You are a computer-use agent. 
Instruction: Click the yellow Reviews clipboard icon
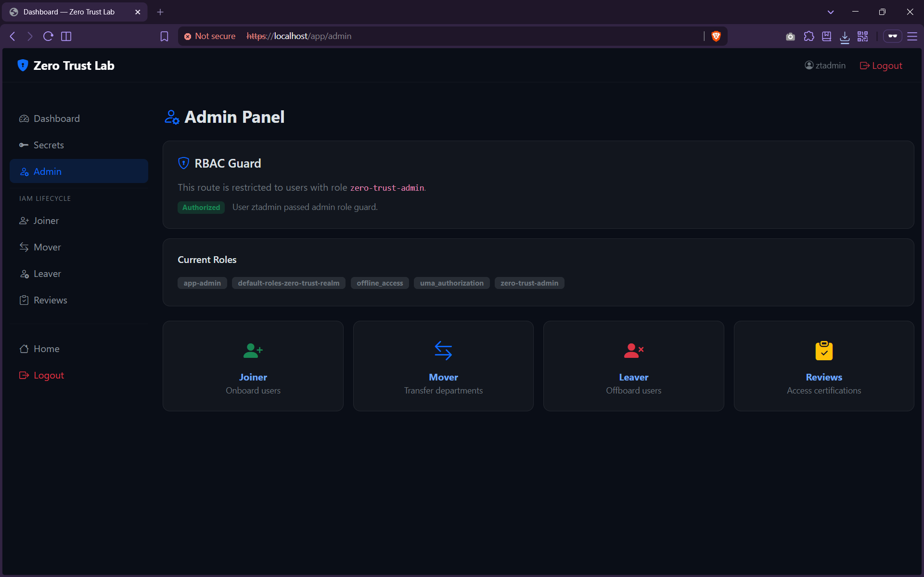[824, 351]
